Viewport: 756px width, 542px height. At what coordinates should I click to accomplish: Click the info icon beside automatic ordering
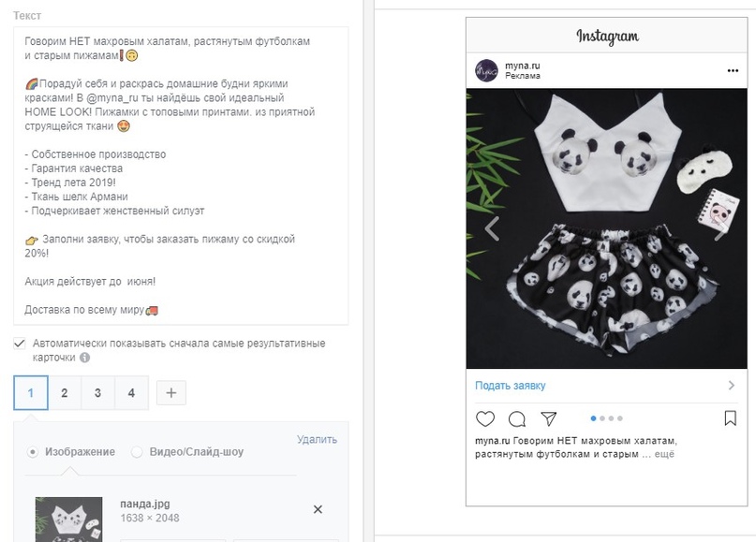click(x=84, y=358)
